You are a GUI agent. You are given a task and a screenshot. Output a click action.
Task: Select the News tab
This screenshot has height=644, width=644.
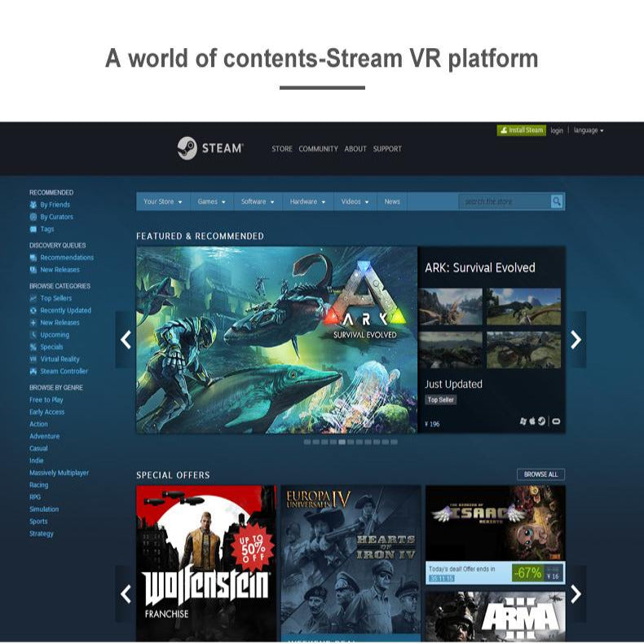(x=392, y=201)
